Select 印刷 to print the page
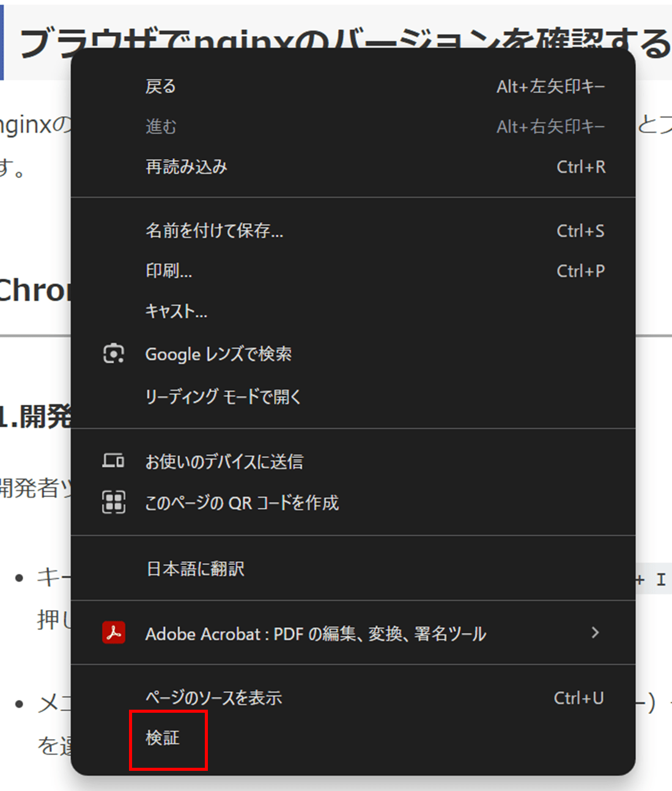The image size is (672, 791). (x=168, y=271)
